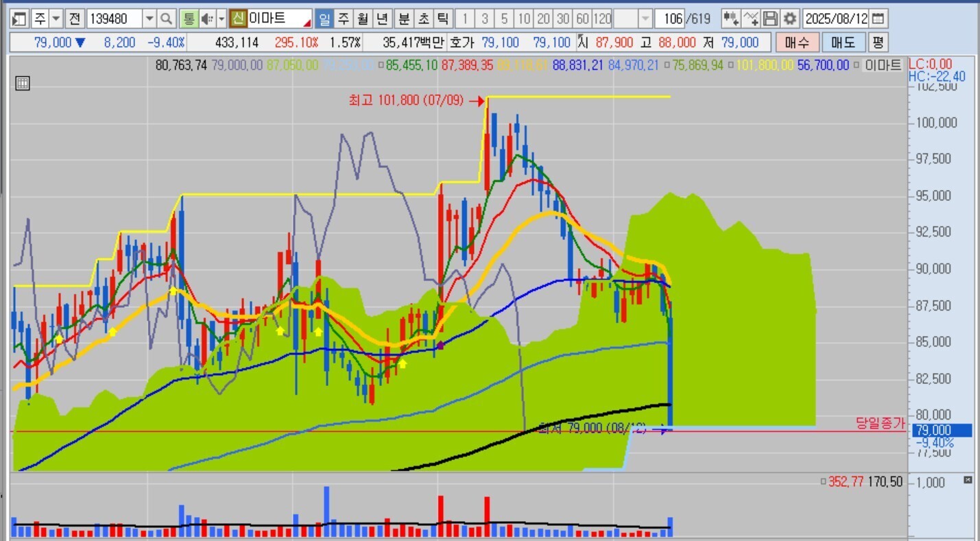Select the 틱 tick period
This screenshot has width=980, height=541.
(444, 19)
